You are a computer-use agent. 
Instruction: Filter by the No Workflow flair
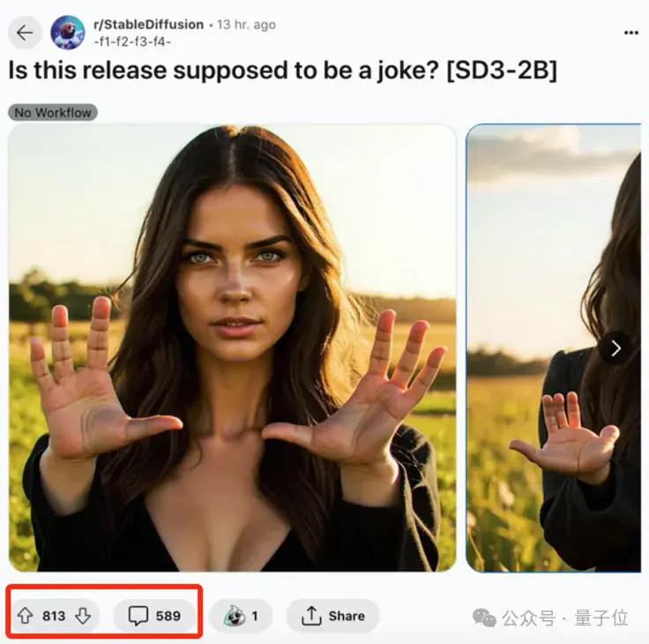[53, 112]
